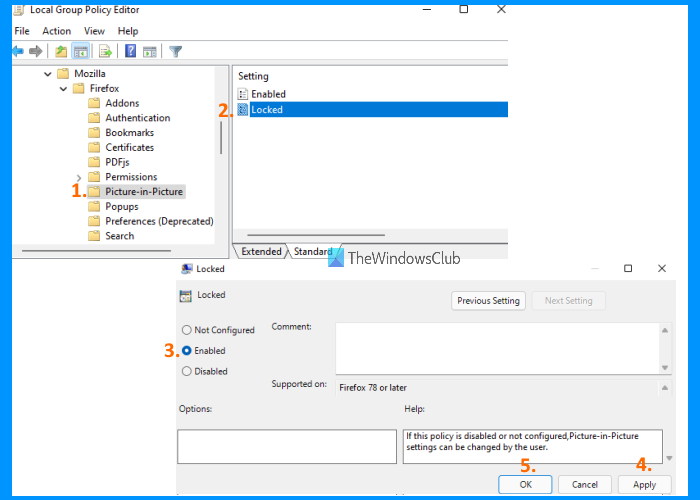Click the Locked dialog title bar icon
The width and height of the screenshot is (700, 500).
[187, 269]
